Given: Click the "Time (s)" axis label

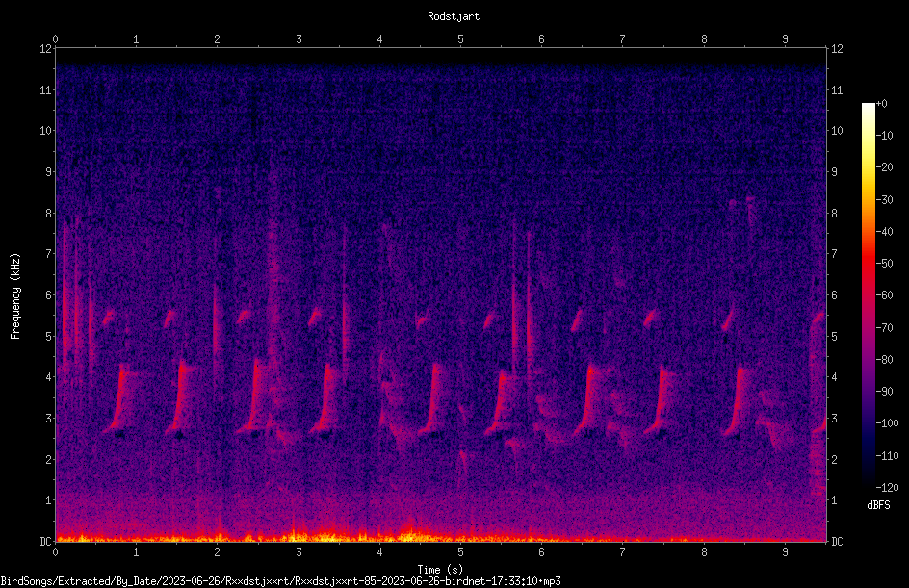Looking at the screenshot, I should pos(440,569).
